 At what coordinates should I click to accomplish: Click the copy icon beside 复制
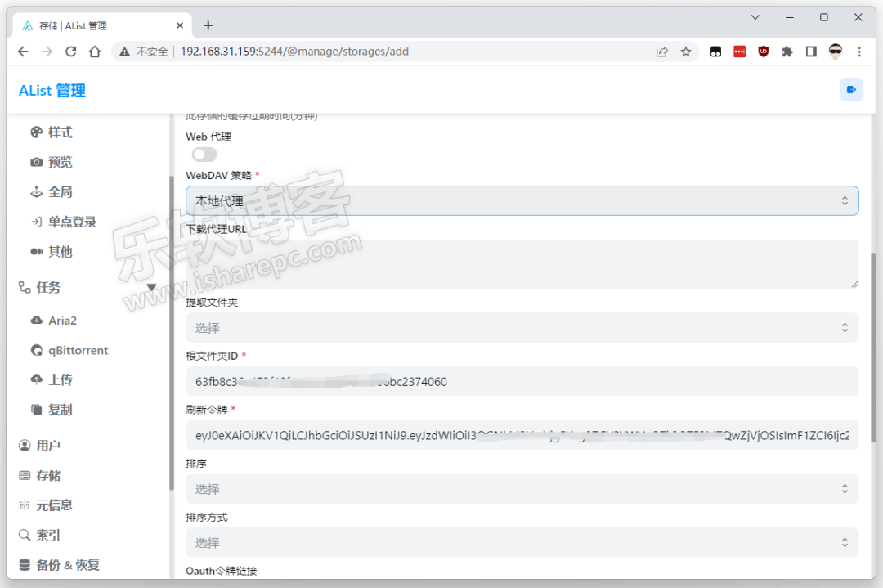[37, 410]
